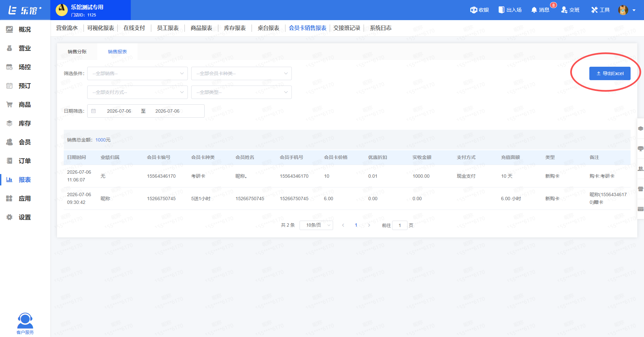The height and width of the screenshot is (337, 644).
Task: Switch to 交接班记录 tab
Action: click(347, 28)
